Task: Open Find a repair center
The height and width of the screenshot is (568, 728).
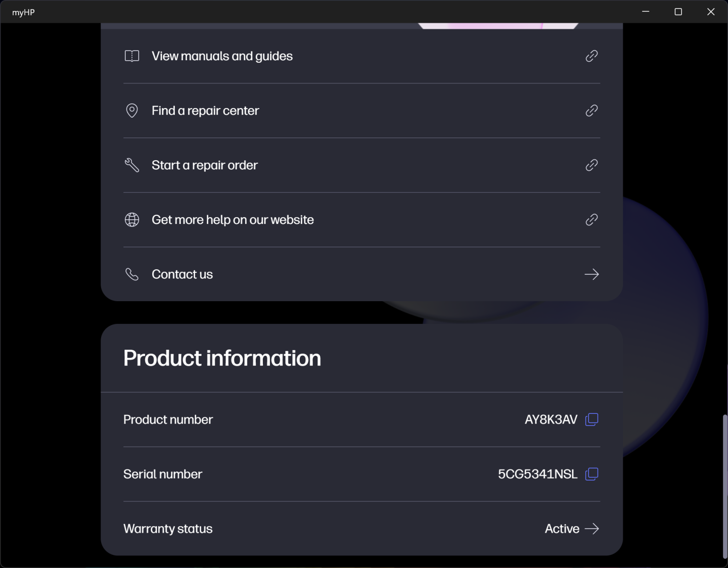Action: tap(205, 111)
